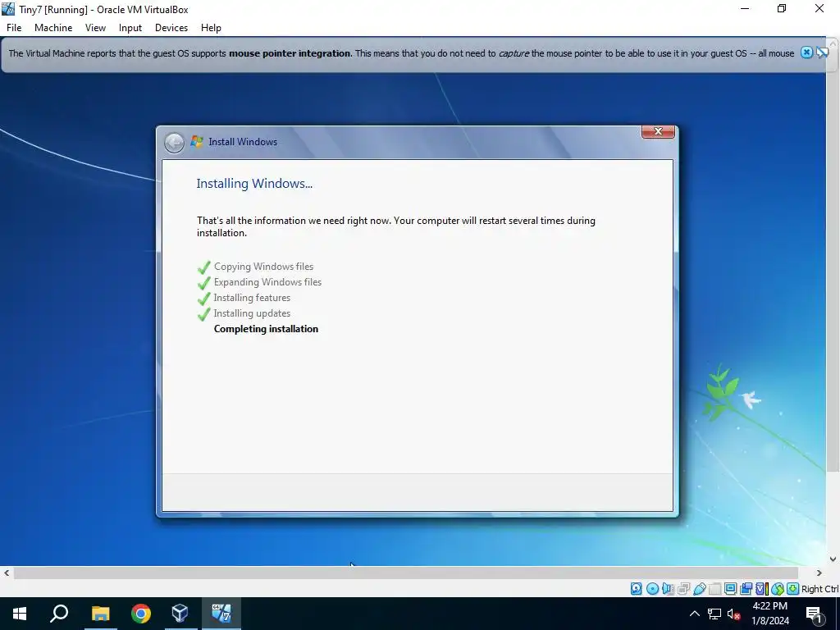The height and width of the screenshot is (630, 840).
Task: Click the "Installing updates" step
Action: click(x=252, y=313)
